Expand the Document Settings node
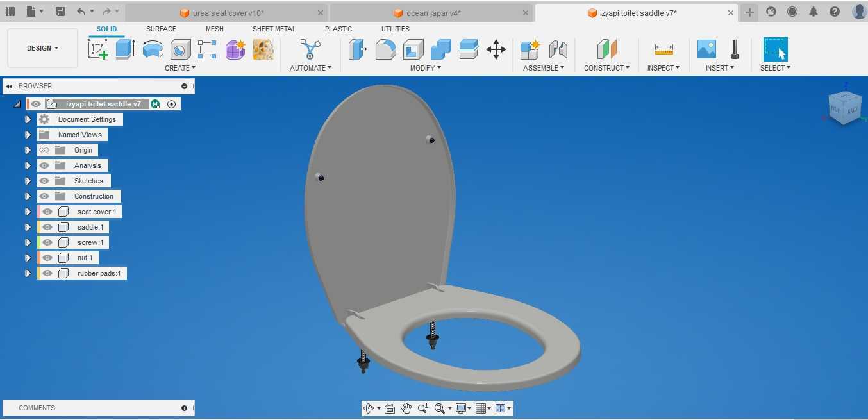Viewport: 868px width, 420px height. click(x=28, y=119)
